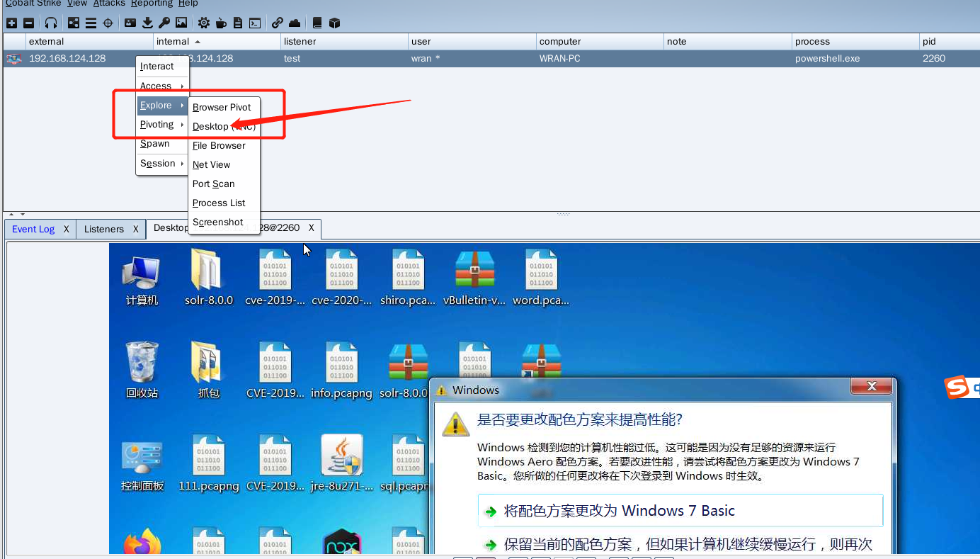Close the Event Log tab with X

[x=67, y=229]
